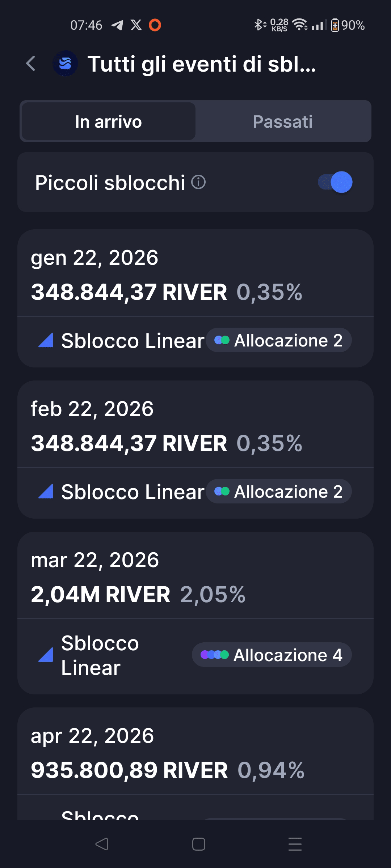Tap the colored allocation dots on mar 22

pyautogui.click(x=215, y=655)
